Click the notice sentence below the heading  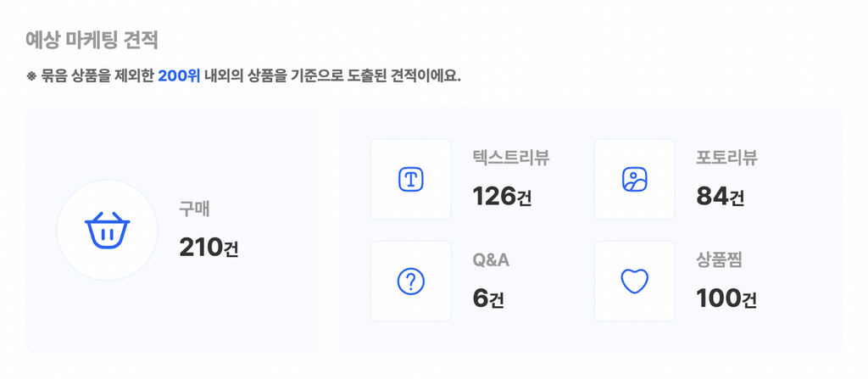click(243, 76)
